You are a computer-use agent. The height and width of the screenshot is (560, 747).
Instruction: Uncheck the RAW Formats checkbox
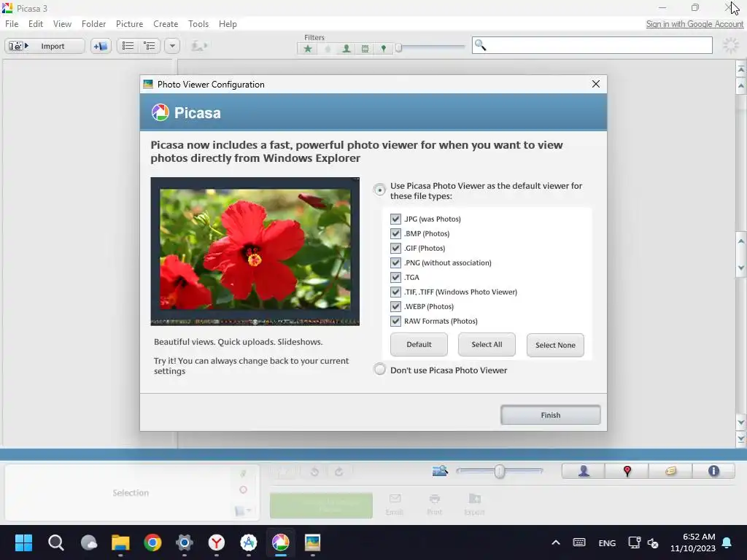[x=395, y=321]
